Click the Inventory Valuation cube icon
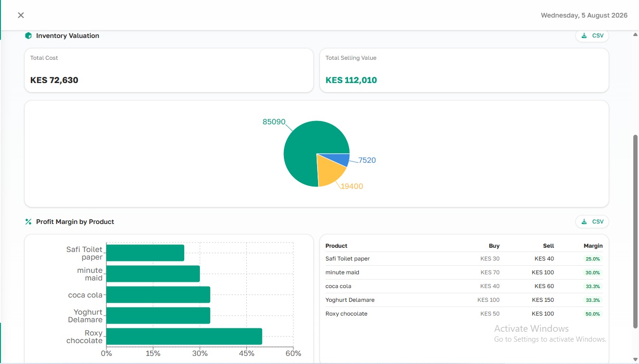 28,36
